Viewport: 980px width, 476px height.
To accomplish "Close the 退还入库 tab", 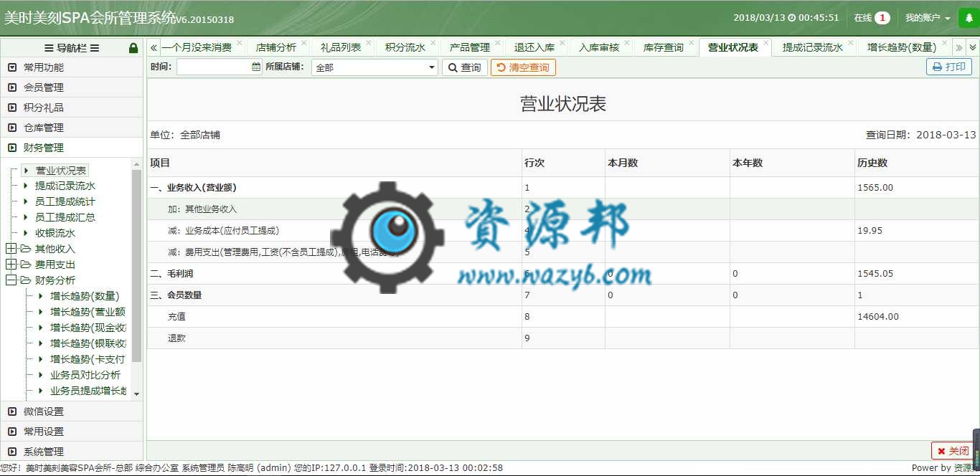I will 562,43.
